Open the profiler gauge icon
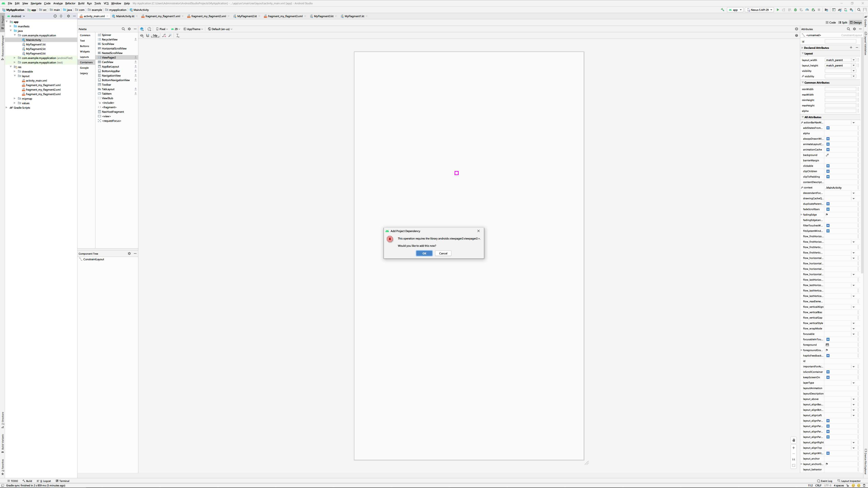 [x=807, y=10]
